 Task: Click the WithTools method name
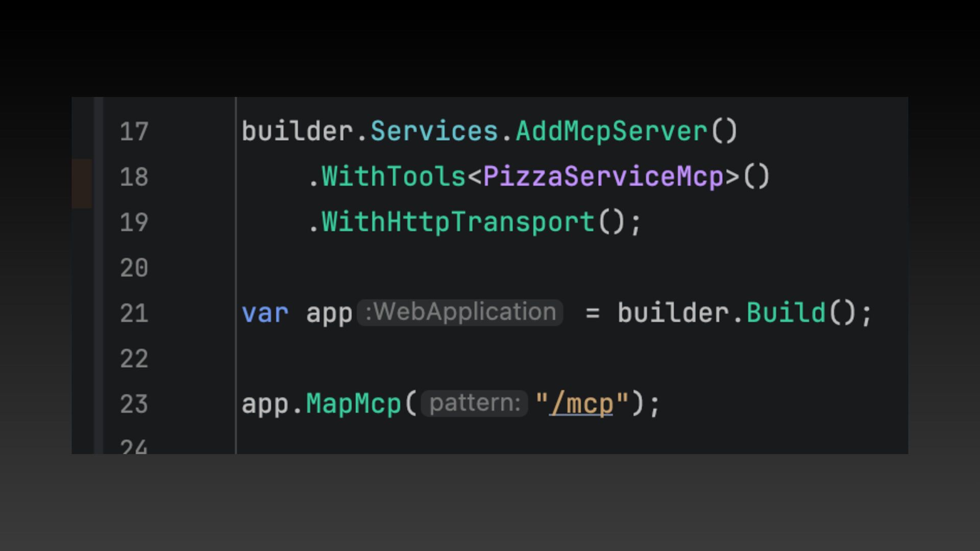[393, 177]
